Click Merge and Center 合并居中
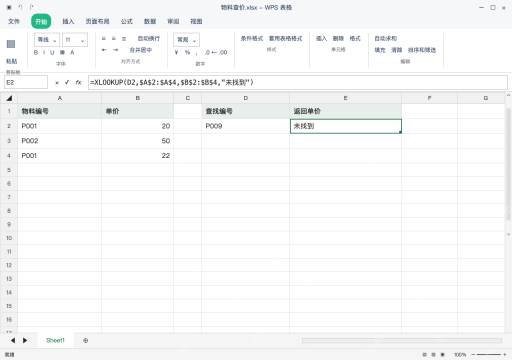 (141, 50)
